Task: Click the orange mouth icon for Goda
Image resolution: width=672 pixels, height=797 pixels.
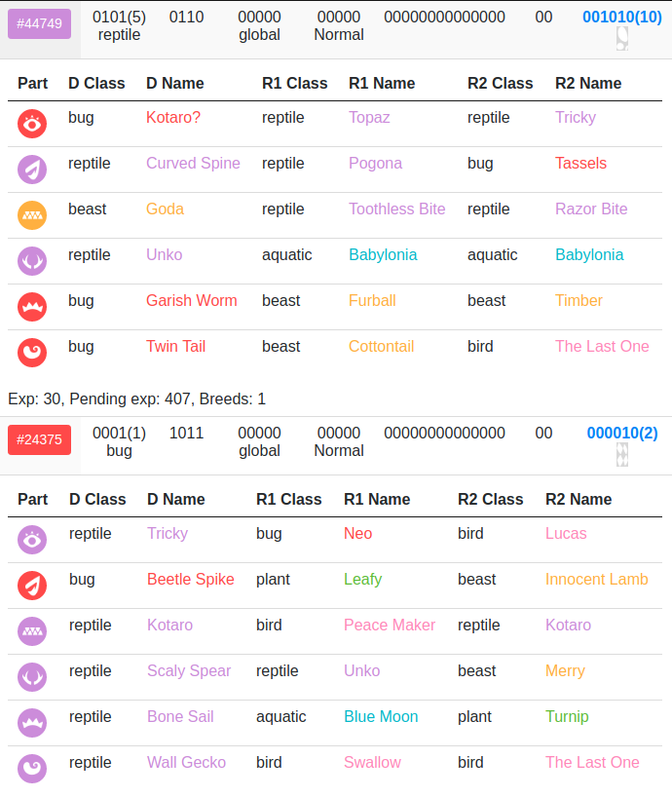Action: coord(32,215)
